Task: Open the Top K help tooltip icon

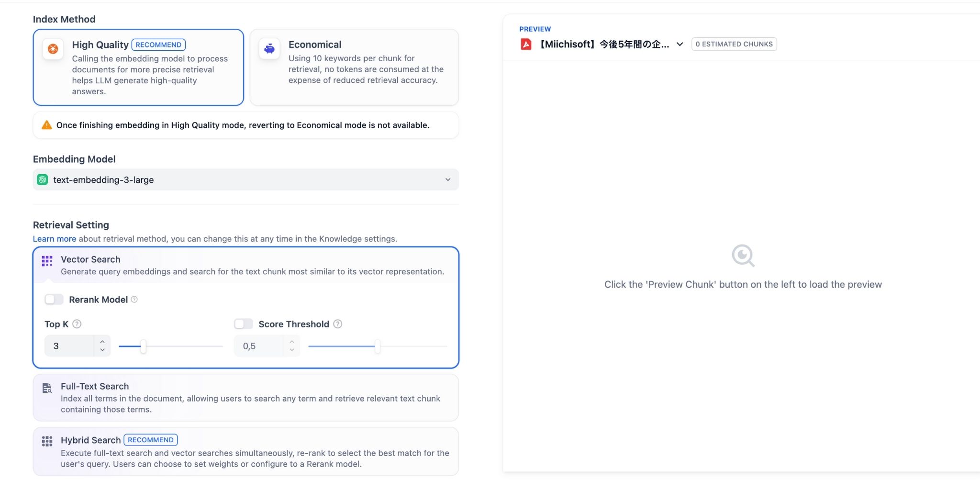Action: tap(77, 324)
